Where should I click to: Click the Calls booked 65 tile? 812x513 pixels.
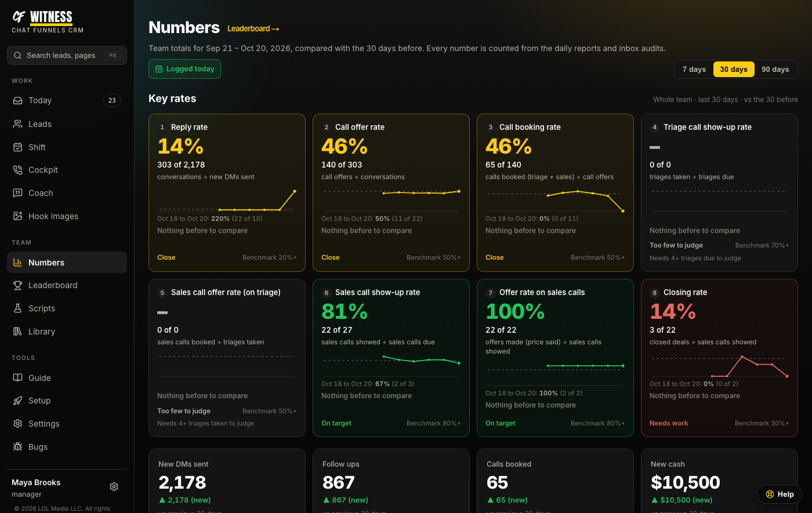[x=555, y=481]
